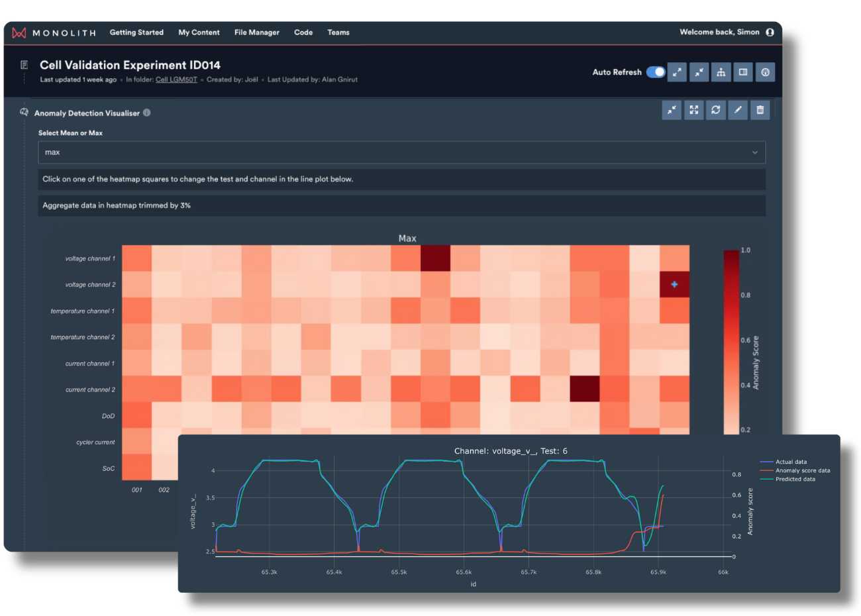The height and width of the screenshot is (616, 861).
Task: Turn off the Auto Refresh switch
Action: click(656, 72)
